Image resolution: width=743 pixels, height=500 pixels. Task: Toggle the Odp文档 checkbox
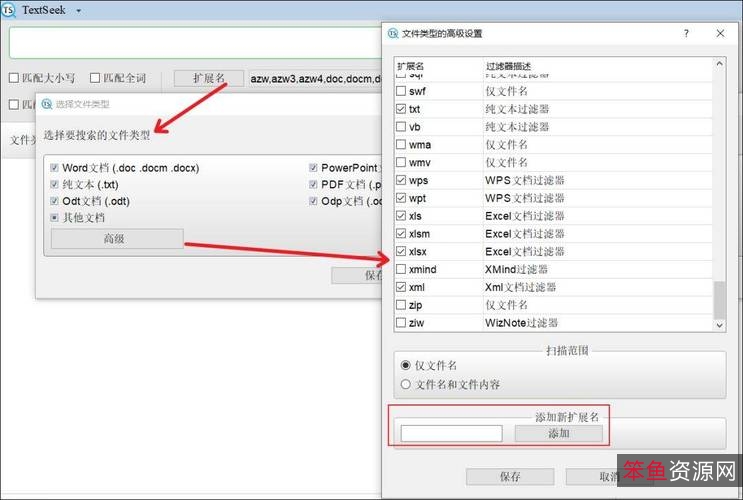point(313,201)
